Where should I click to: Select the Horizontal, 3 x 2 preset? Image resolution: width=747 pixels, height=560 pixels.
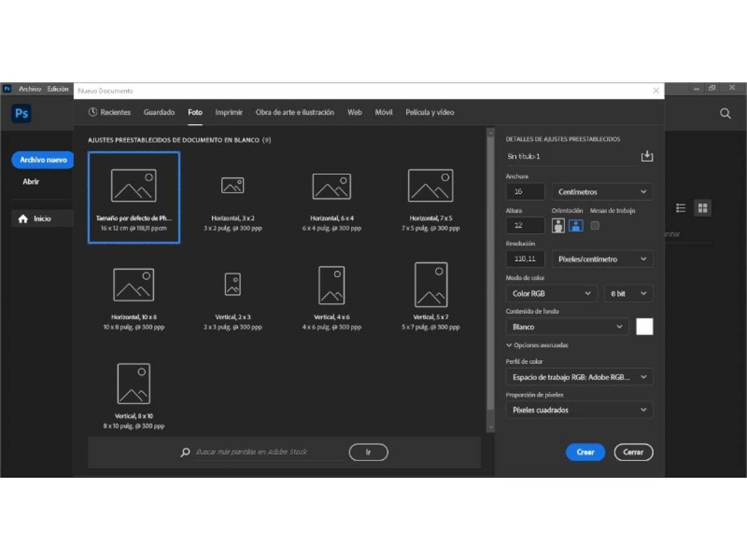[233, 198]
